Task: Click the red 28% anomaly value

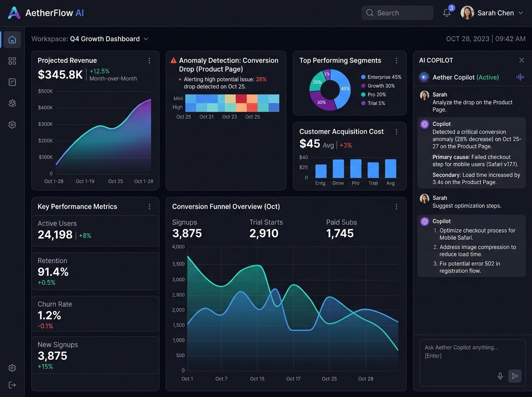Action: click(x=261, y=79)
